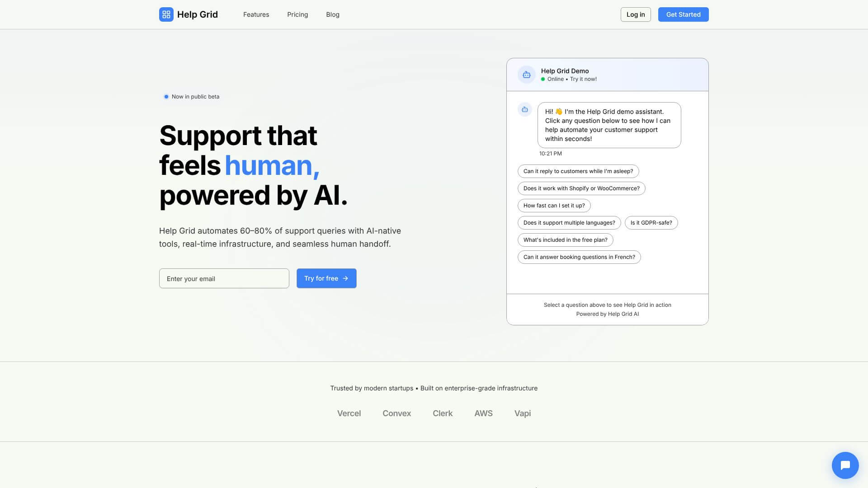Screen dimensions: 868x488
Task: Click the blue dot in the public beta badge
Action: point(166,96)
